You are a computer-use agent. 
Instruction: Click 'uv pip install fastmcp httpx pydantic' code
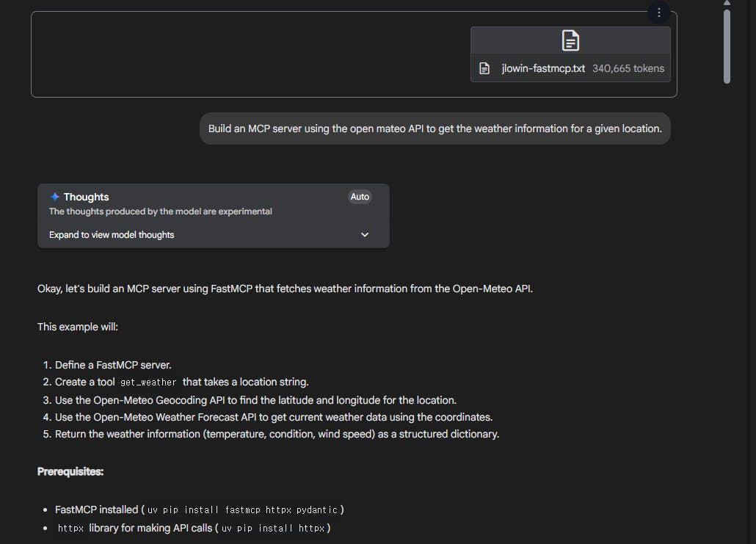pos(242,509)
